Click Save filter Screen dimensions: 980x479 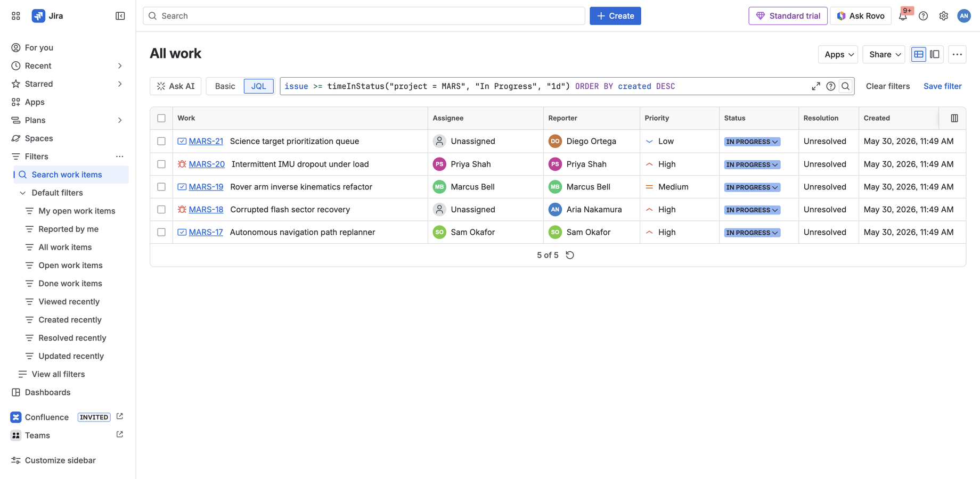click(942, 86)
